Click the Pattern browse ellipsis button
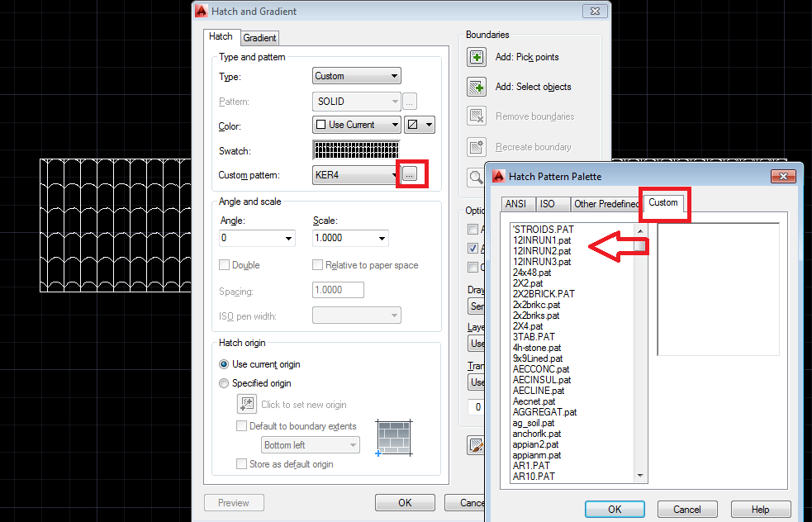This screenshot has height=522, width=812. [x=410, y=101]
